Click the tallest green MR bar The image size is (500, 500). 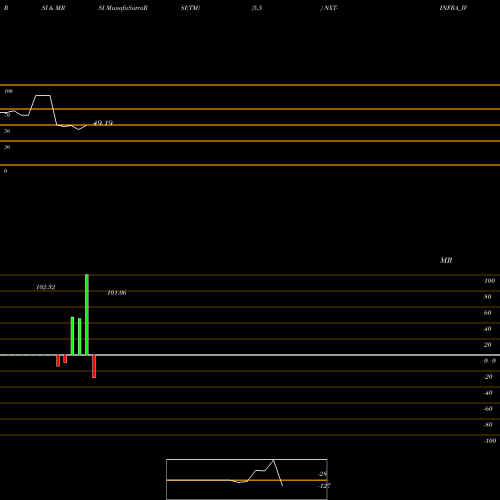tap(87, 315)
